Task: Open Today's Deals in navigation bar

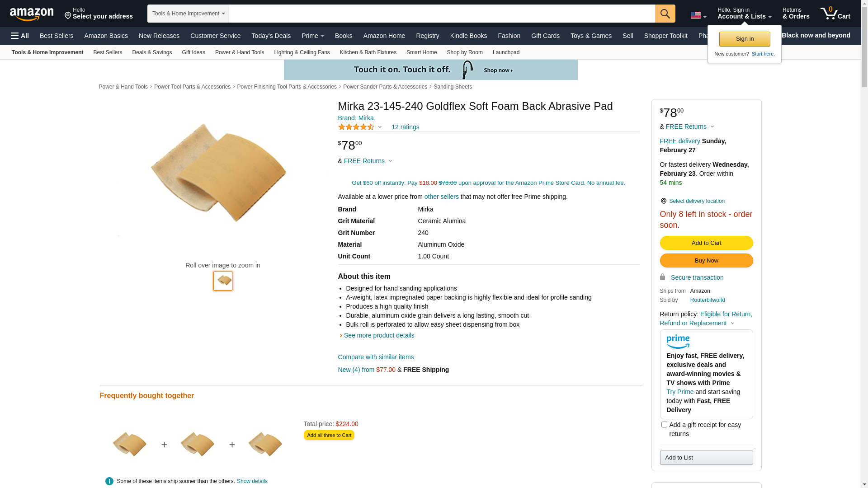Action: coord(271,36)
